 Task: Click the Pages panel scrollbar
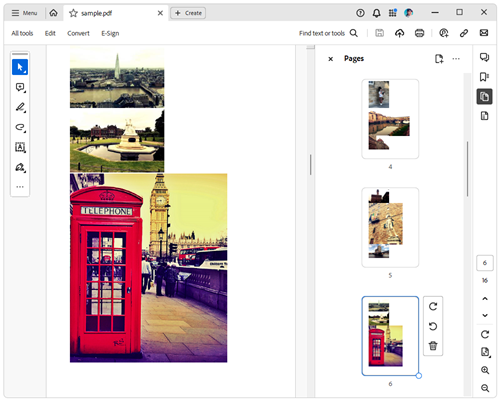[x=467, y=169]
